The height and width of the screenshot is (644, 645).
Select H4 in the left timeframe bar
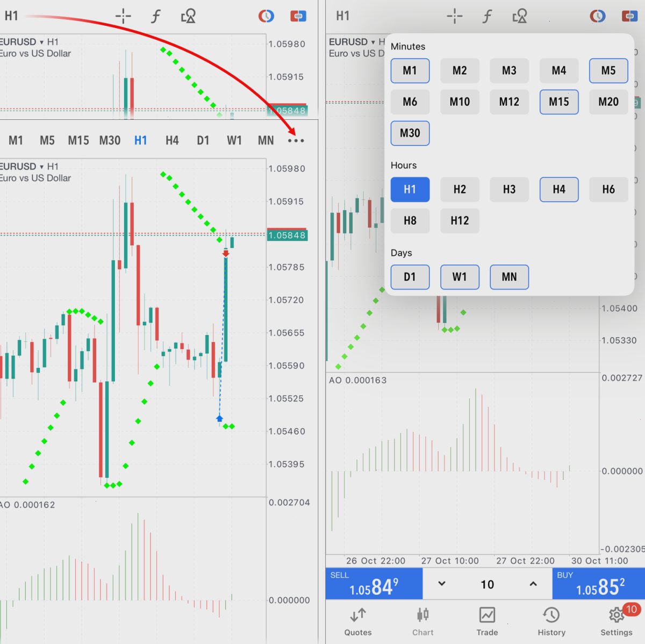pyautogui.click(x=172, y=141)
